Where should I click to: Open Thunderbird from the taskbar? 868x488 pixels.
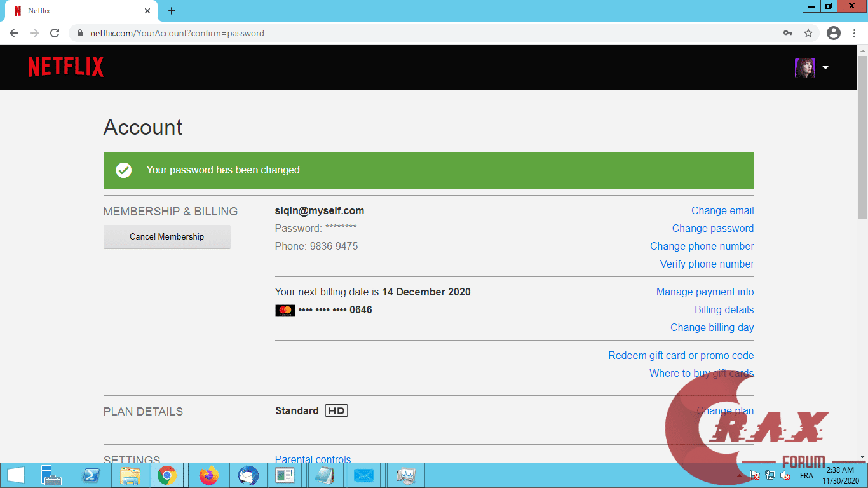pos(248,475)
